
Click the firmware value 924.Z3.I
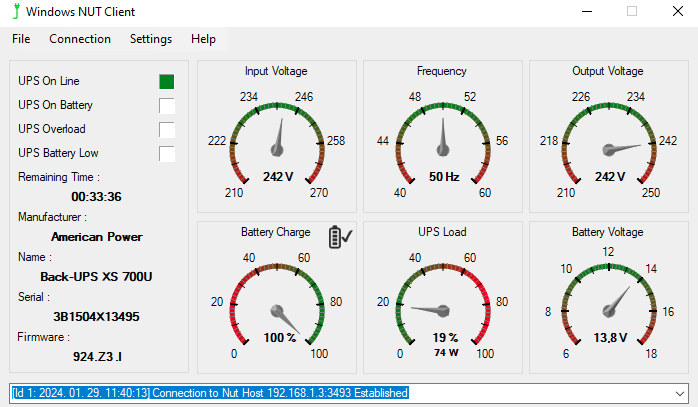pos(97,357)
